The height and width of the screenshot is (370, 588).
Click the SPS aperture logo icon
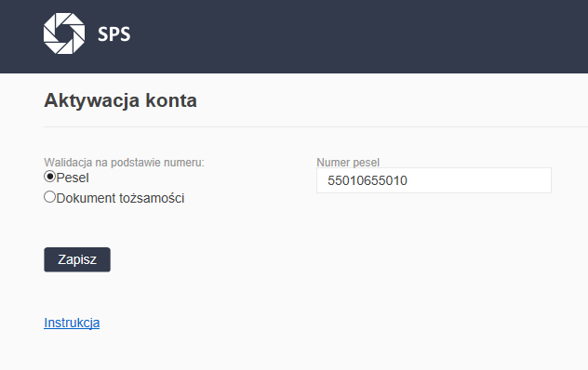64,33
